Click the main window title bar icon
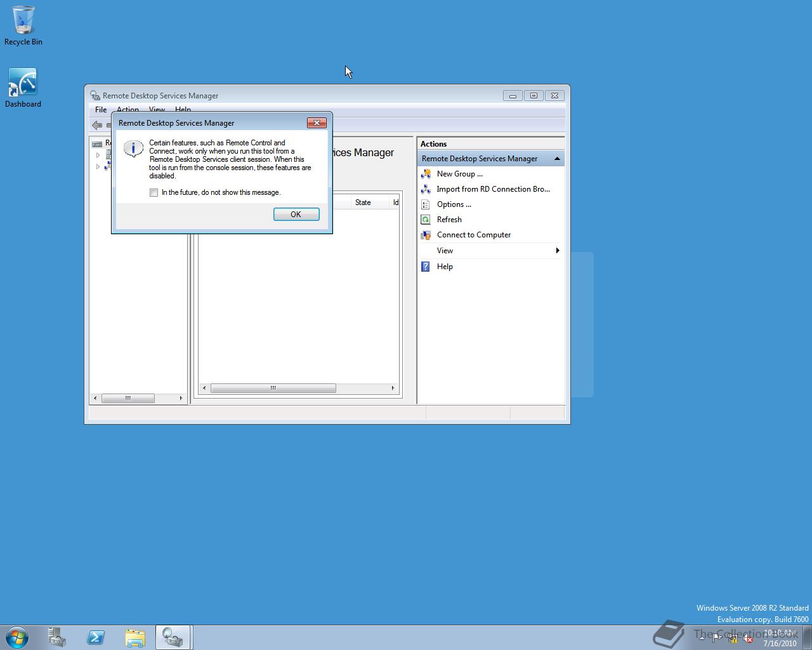The width and height of the screenshot is (812, 650). tap(95, 96)
